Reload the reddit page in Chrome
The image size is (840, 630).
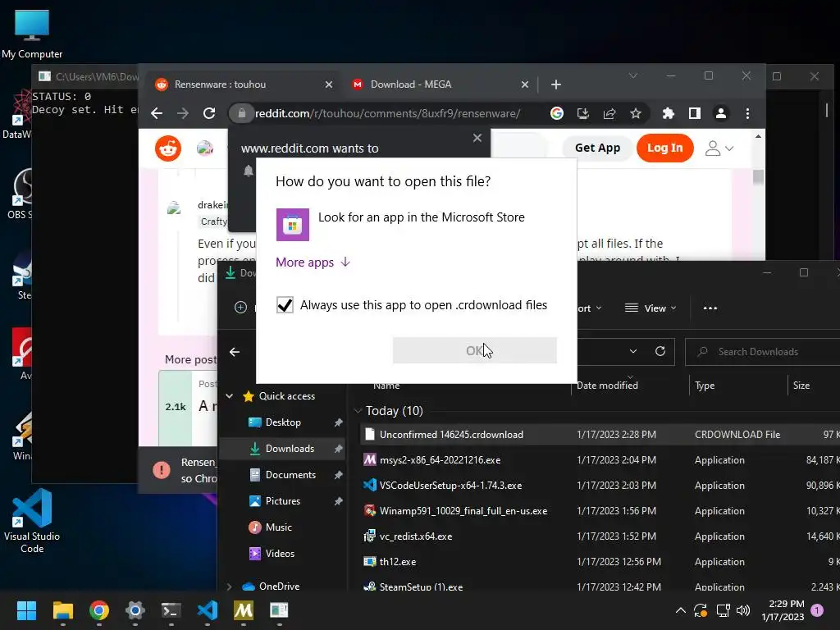(209, 113)
